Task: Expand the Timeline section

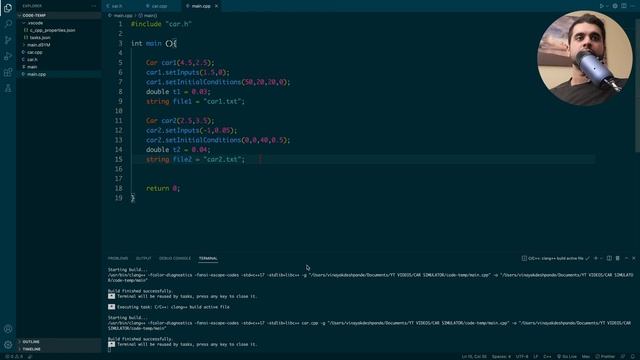Action: pos(59,349)
